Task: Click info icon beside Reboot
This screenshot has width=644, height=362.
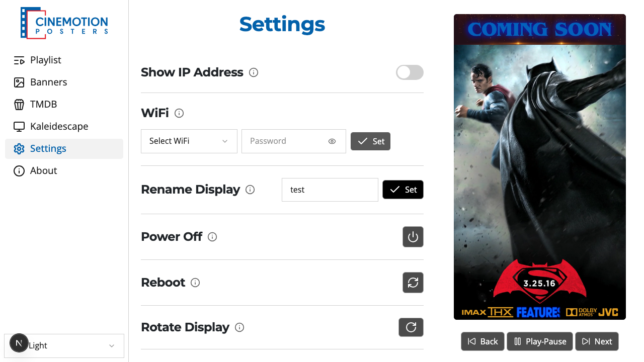Action: [x=195, y=283]
